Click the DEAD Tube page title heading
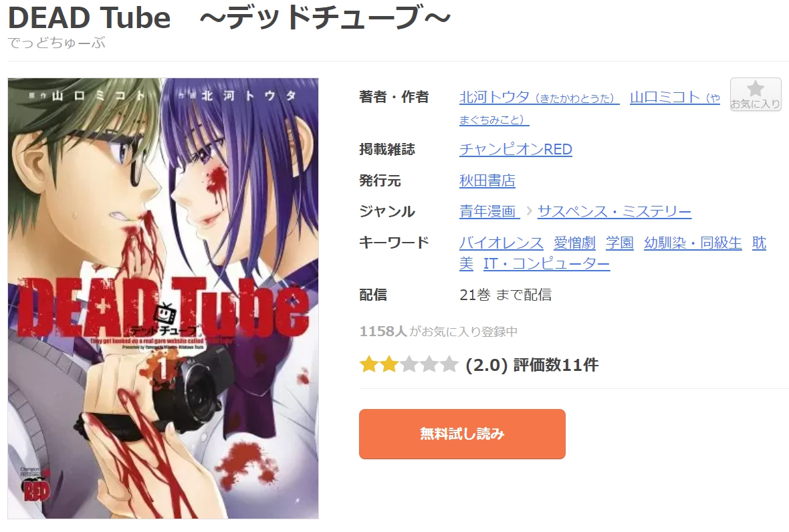 click(229, 17)
